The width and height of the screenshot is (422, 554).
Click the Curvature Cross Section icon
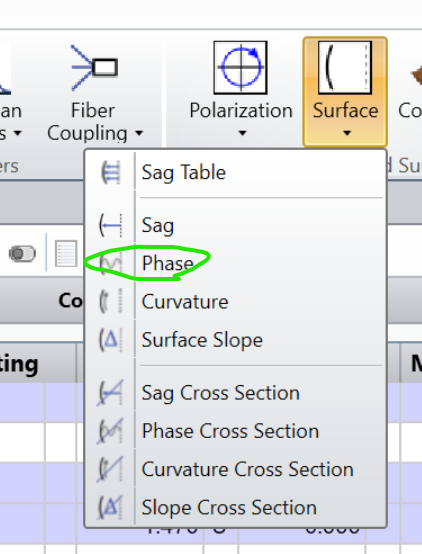click(x=110, y=469)
